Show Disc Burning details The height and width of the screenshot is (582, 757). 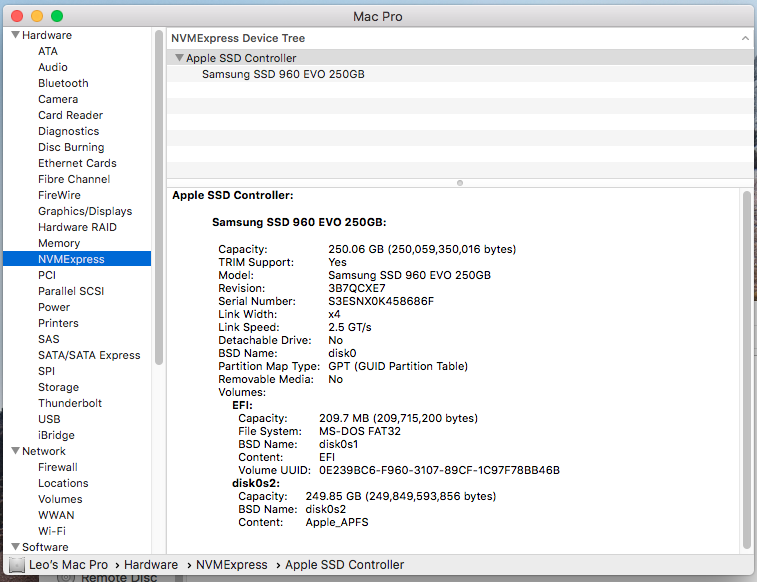tap(71, 147)
